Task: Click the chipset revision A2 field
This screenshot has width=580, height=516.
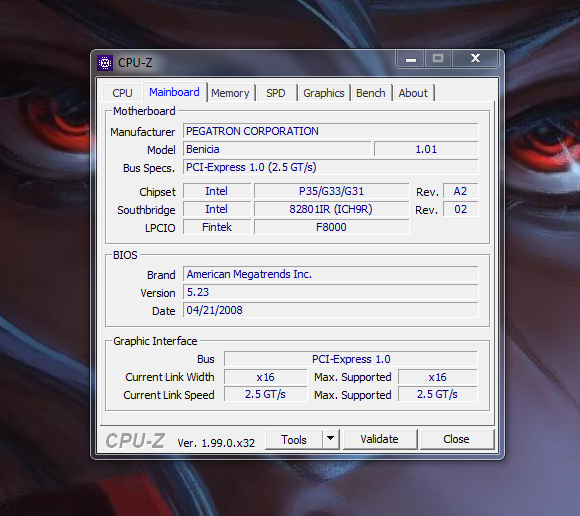Action: (x=461, y=191)
